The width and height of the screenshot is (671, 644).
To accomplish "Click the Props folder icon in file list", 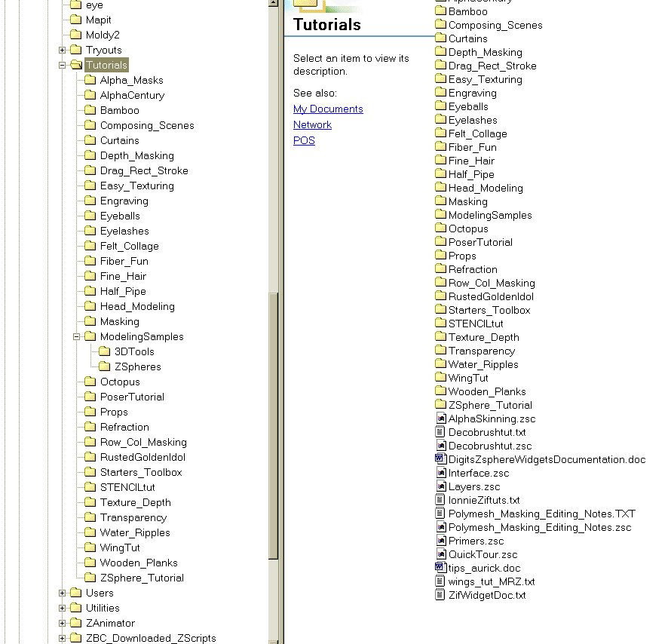I will coord(441,256).
